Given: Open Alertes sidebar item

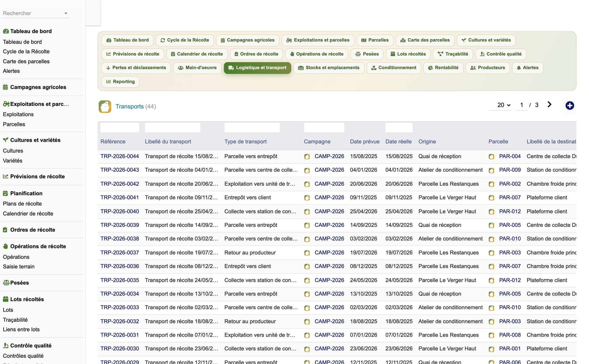Looking at the screenshot, I should click(x=11, y=71).
